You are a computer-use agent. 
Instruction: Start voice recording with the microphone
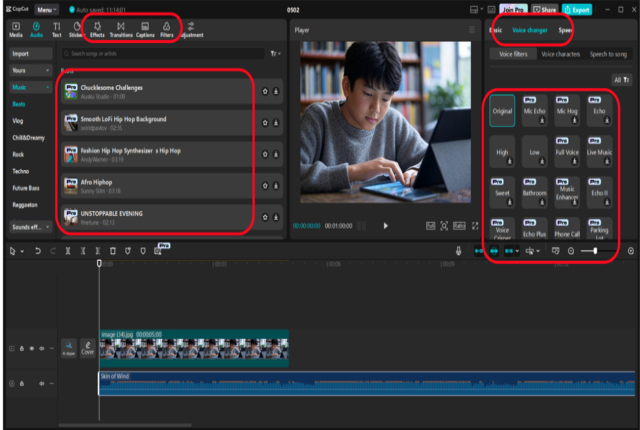point(458,251)
